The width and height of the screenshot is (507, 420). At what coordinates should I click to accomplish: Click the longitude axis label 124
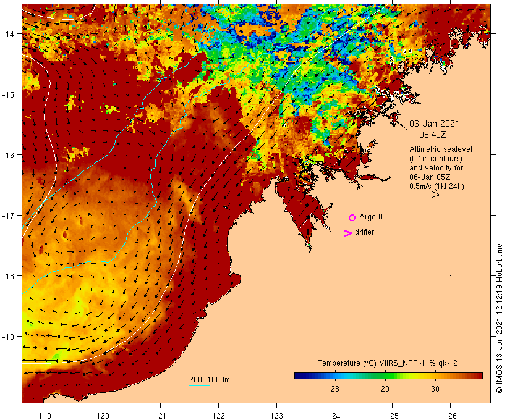[x=334, y=416]
